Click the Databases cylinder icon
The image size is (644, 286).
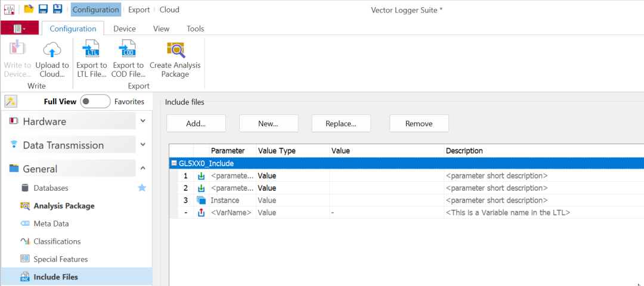click(25, 188)
